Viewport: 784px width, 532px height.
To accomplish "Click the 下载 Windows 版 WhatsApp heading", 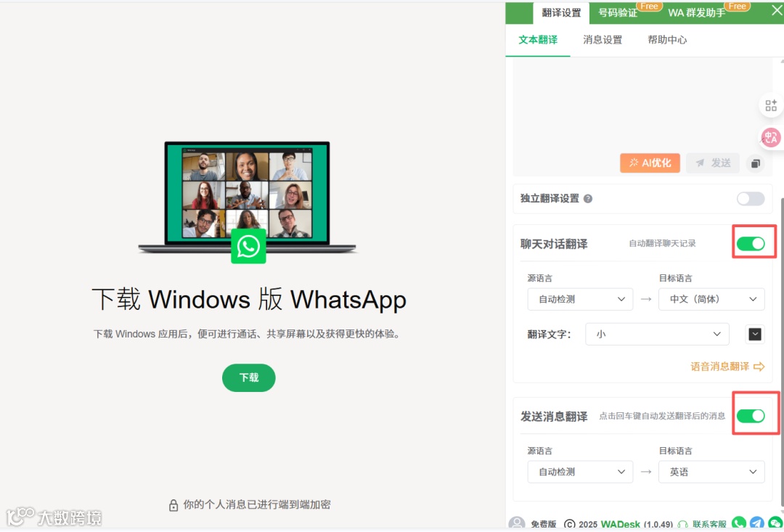I will [249, 300].
